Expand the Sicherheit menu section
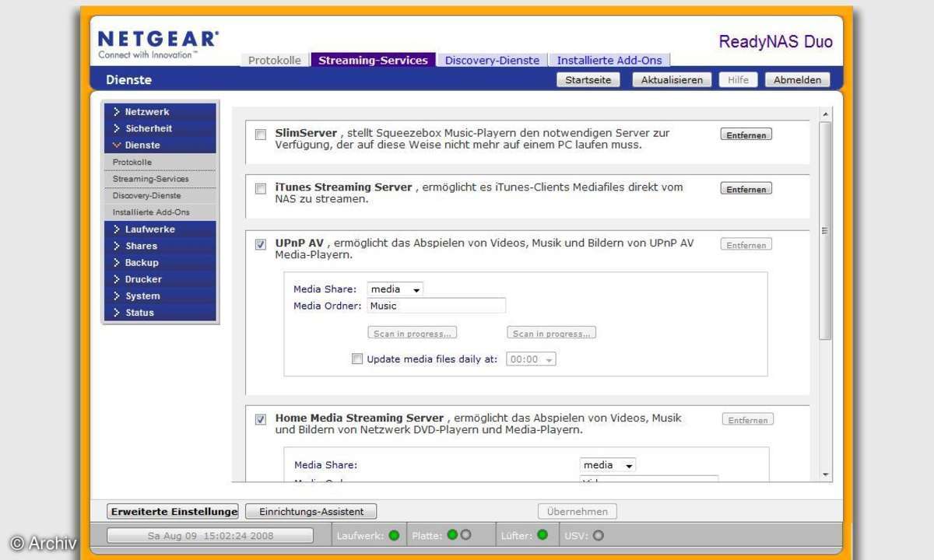934x560 pixels. (x=160, y=128)
